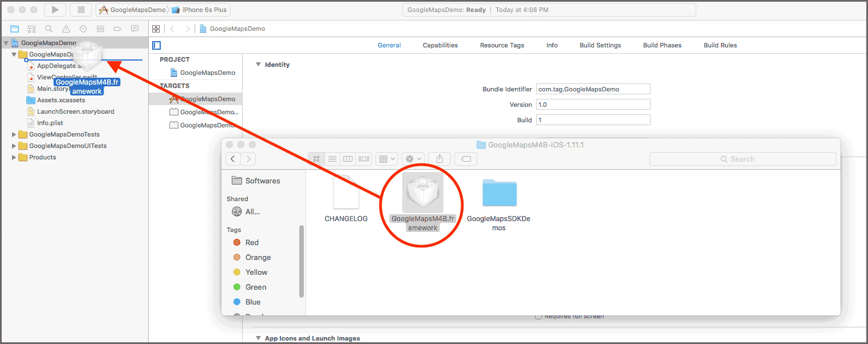
Task: Open the Issue navigator warning icon
Action: [66, 29]
